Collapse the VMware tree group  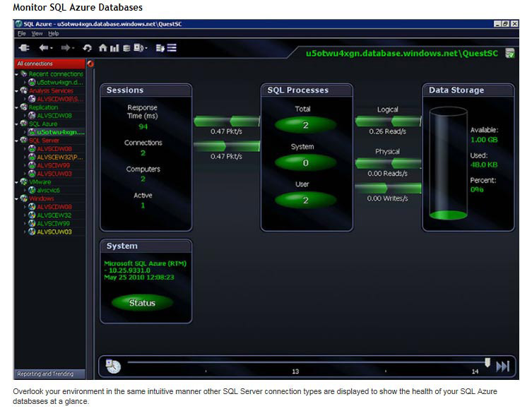(x=16, y=182)
